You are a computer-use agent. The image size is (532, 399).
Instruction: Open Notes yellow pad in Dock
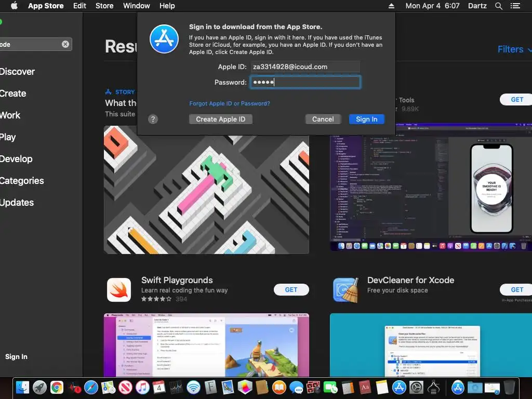(x=382, y=387)
